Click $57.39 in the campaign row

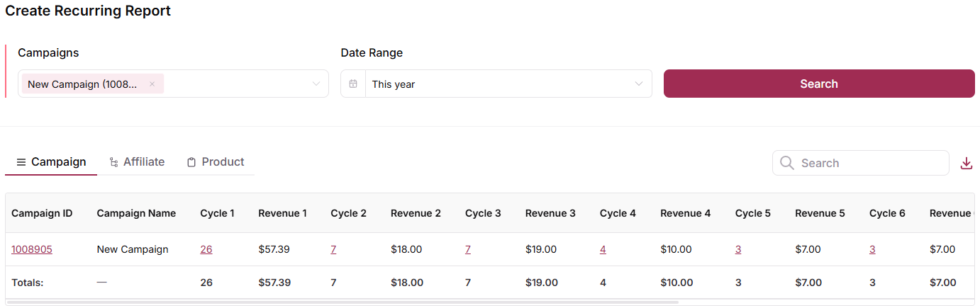[274, 249]
